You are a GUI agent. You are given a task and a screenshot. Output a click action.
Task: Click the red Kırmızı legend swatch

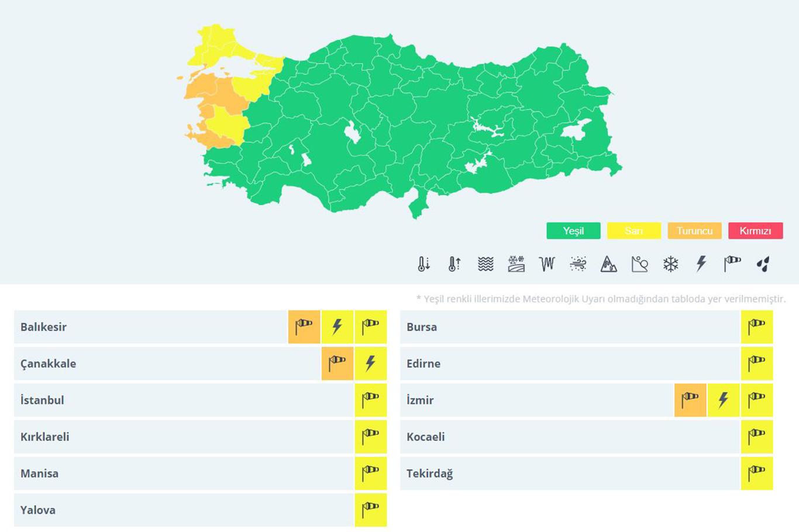pyautogui.click(x=756, y=231)
